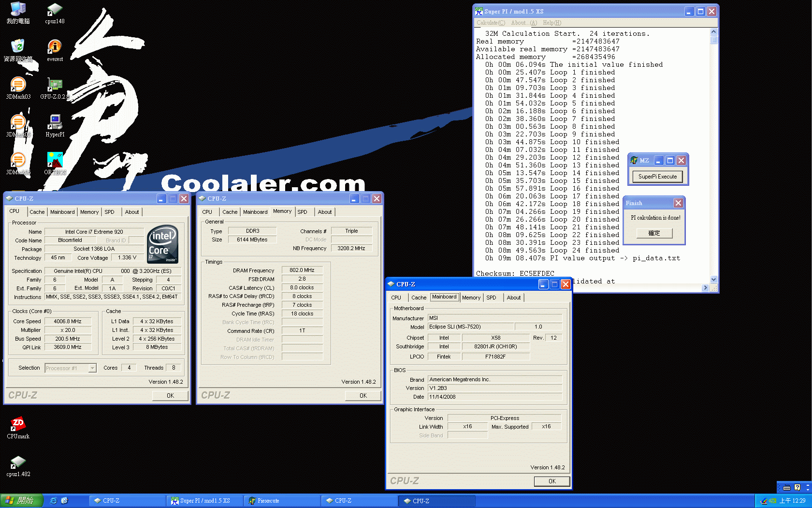Launch the CPUmark desktop shortcut

pyautogui.click(x=18, y=428)
